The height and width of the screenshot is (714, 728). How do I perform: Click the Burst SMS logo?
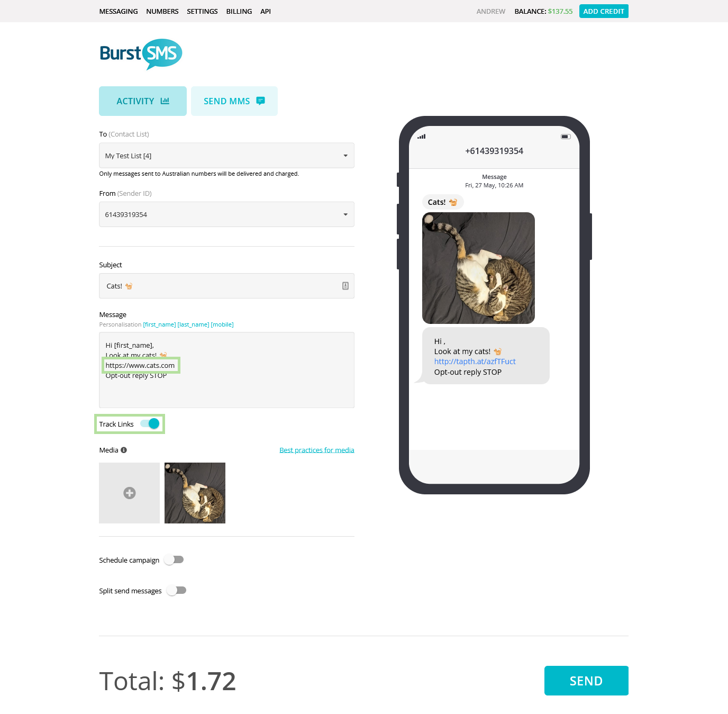point(141,54)
